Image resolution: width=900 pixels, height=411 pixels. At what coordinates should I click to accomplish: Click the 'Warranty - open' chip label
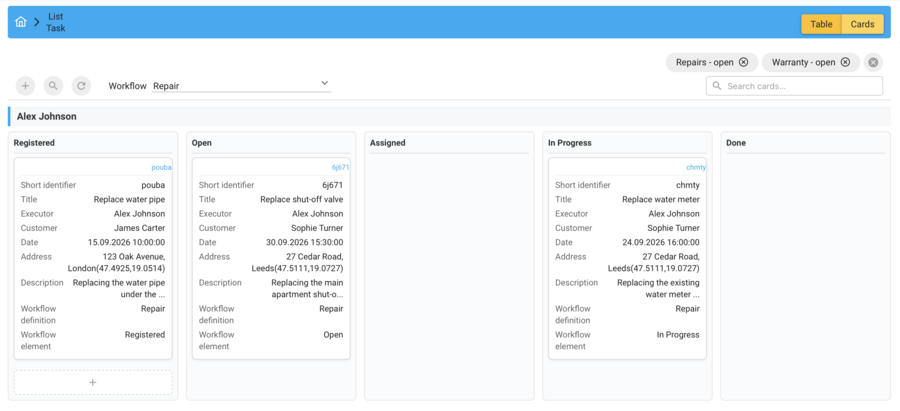coord(803,63)
